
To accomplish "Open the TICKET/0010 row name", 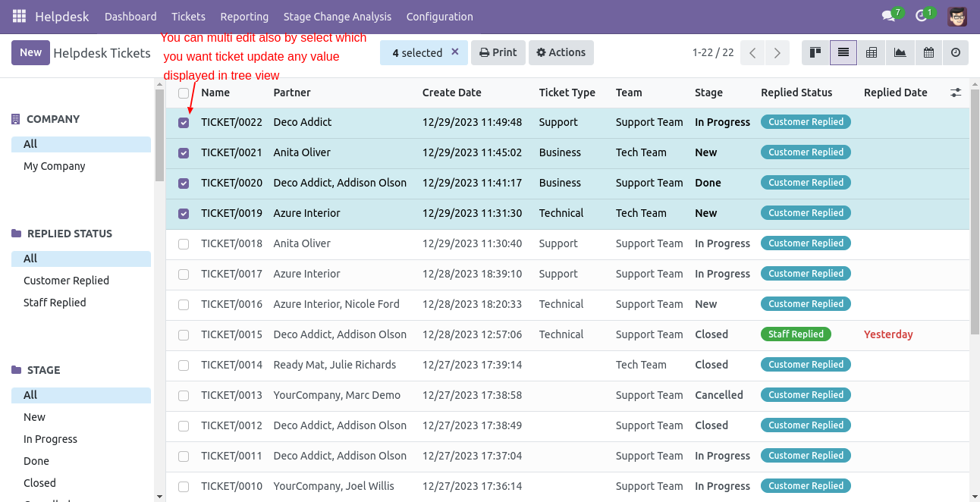I will click(x=231, y=486).
